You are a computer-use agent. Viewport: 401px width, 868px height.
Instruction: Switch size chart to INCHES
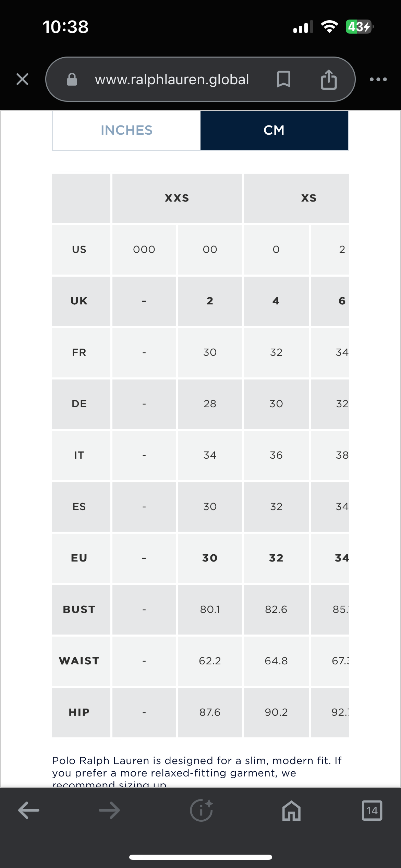click(126, 130)
